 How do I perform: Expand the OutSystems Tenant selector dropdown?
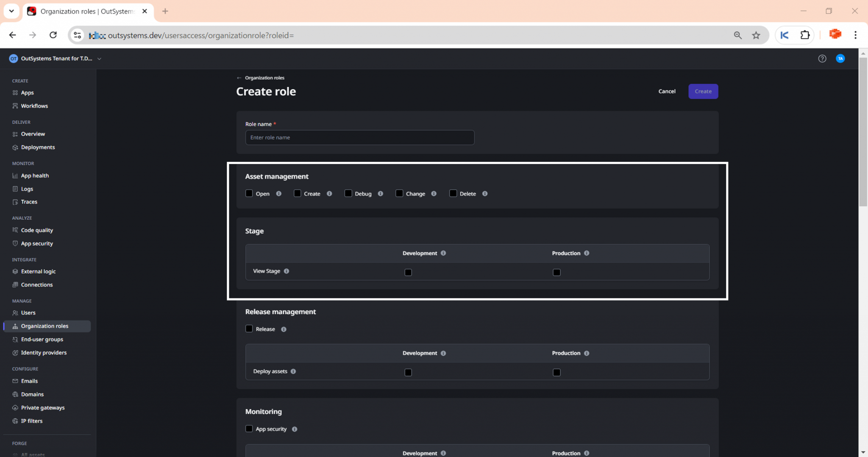[x=99, y=59]
